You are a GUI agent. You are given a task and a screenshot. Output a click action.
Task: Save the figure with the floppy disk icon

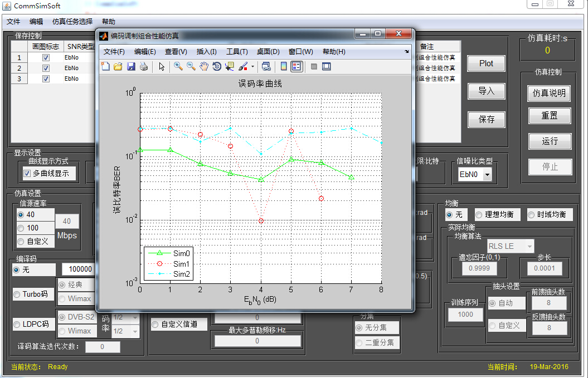tap(131, 67)
